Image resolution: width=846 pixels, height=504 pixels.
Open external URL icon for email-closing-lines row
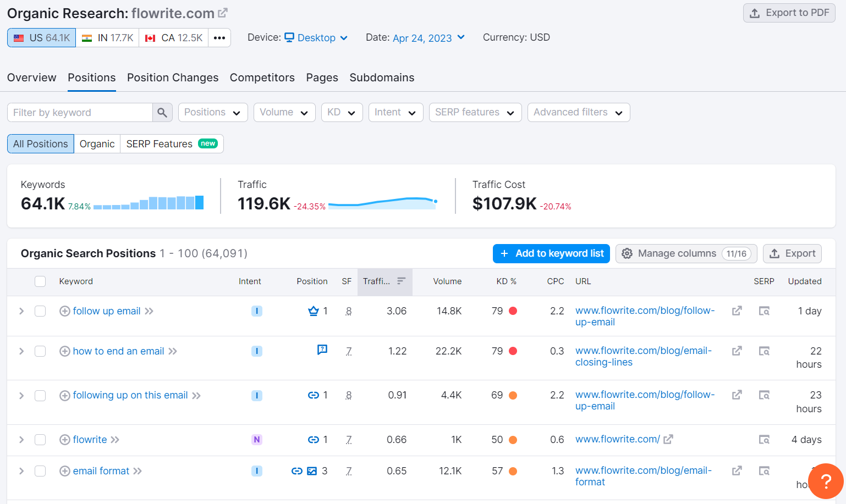tap(737, 351)
